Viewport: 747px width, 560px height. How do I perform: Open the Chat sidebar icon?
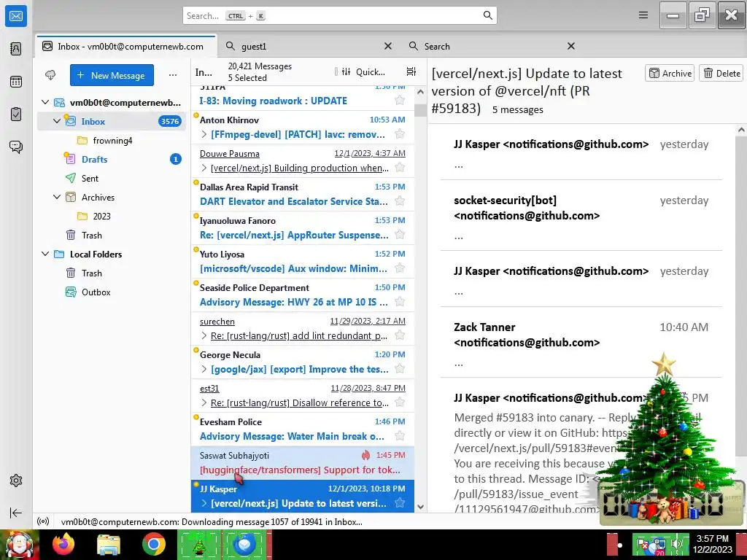point(16,147)
